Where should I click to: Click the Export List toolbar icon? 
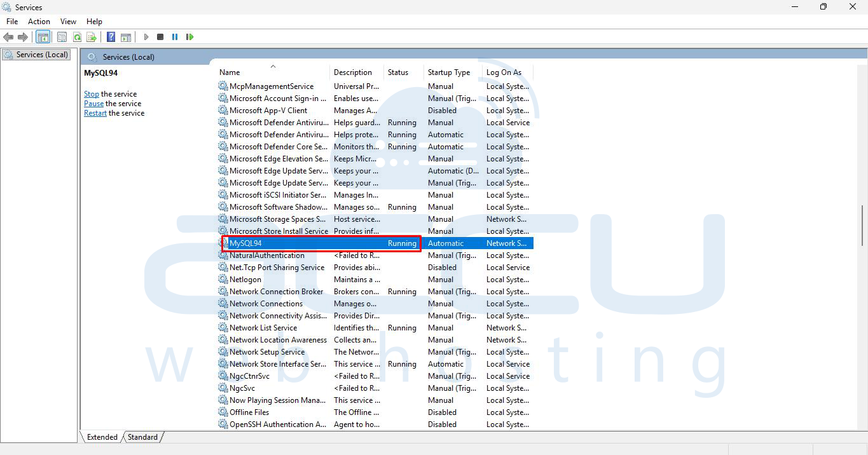tap(92, 37)
